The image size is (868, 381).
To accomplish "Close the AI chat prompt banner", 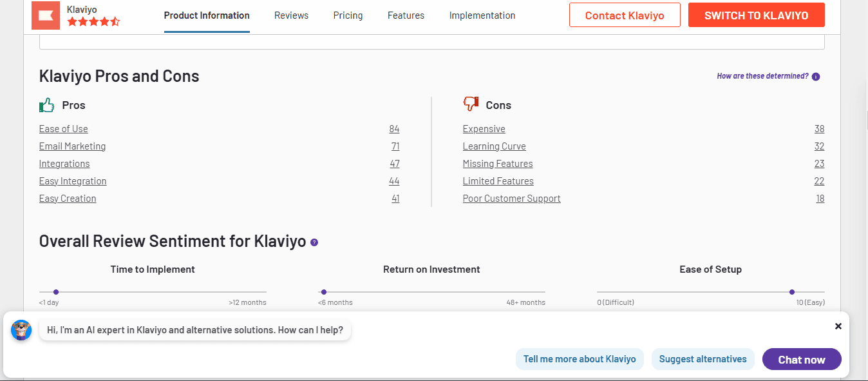I will [838, 326].
